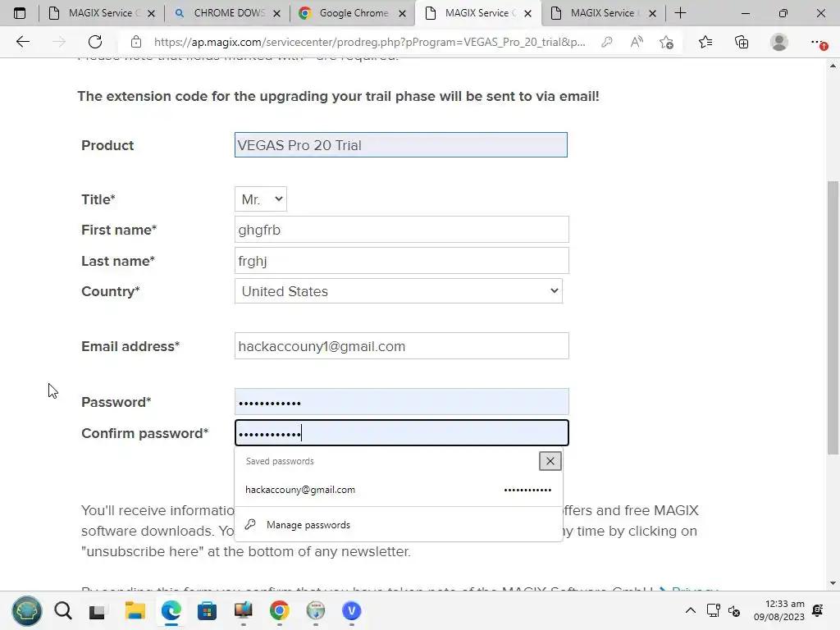This screenshot has width=840, height=630.
Task: Activate the Read aloud icon
Action: (x=637, y=42)
